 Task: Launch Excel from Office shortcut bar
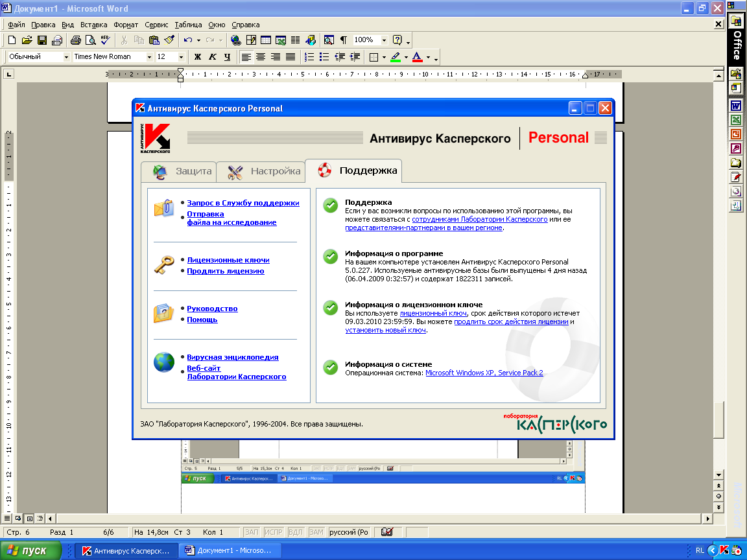tap(736, 121)
